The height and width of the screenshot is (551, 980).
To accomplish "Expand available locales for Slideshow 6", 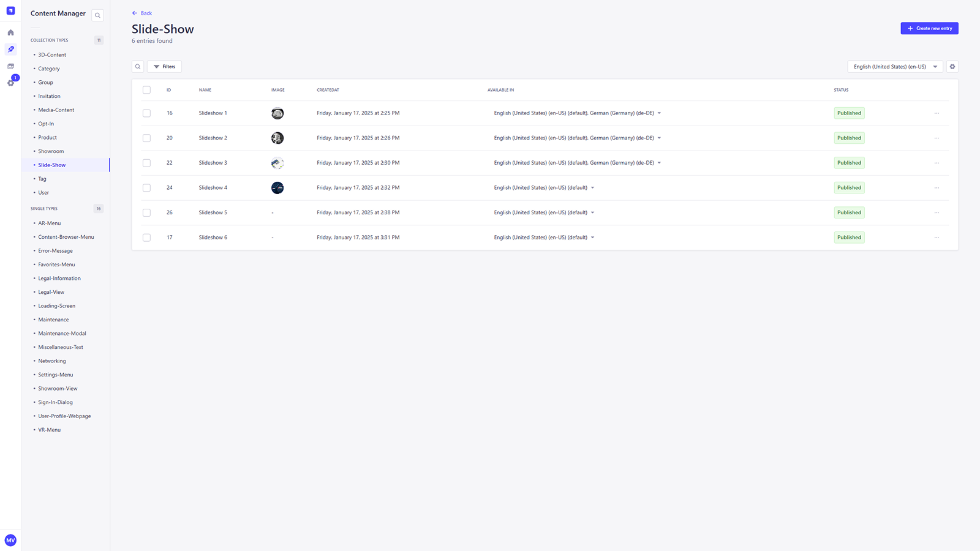I will [x=593, y=237].
